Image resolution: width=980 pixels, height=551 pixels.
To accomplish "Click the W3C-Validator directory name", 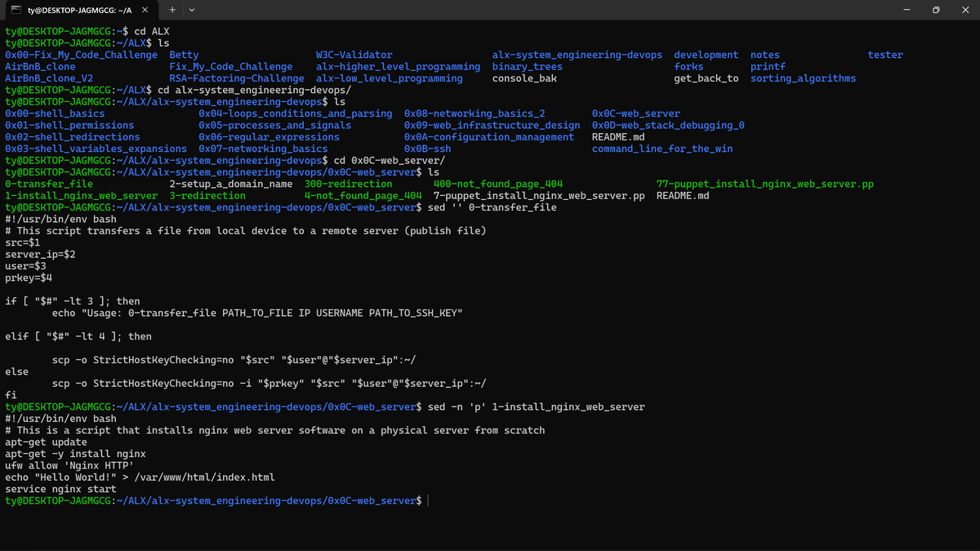I will (x=354, y=55).
